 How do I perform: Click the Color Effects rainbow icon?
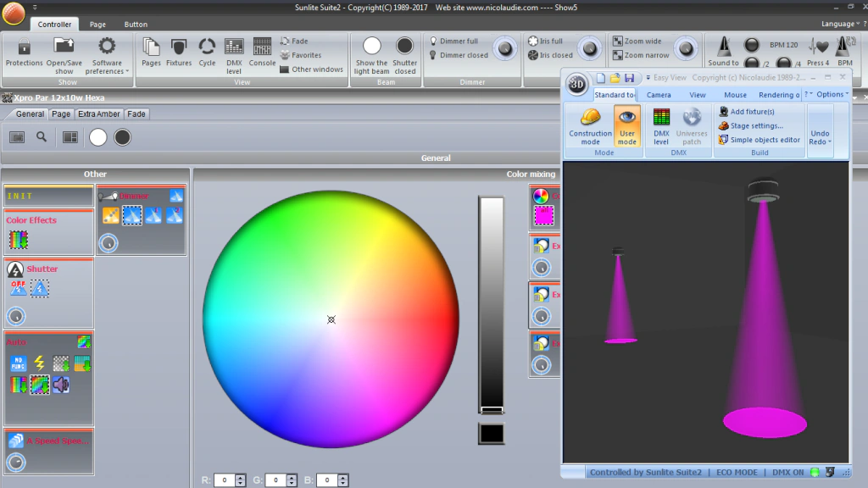pos(19,240)
